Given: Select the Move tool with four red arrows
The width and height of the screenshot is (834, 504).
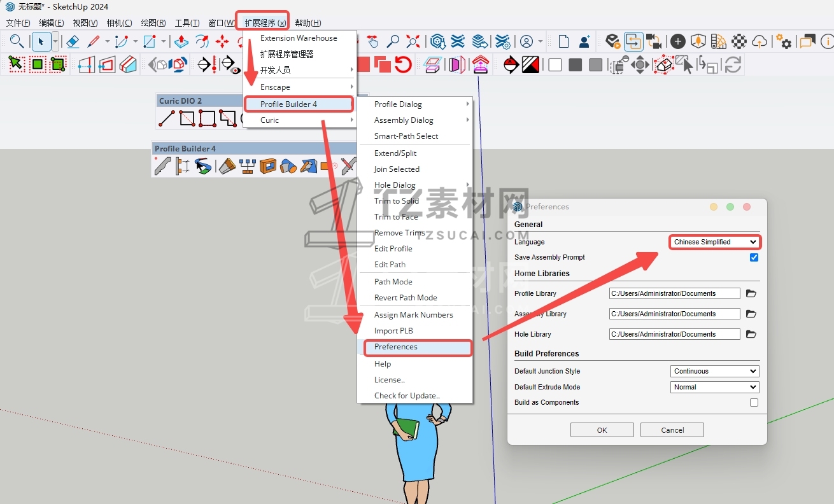Looking at the screenshot, I should (x=222, y=42).
